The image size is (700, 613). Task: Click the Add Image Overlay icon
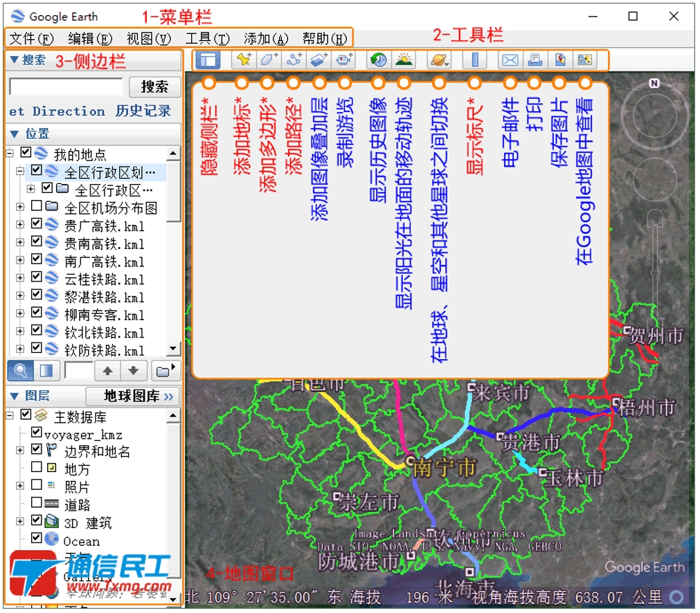click(318, 60)
